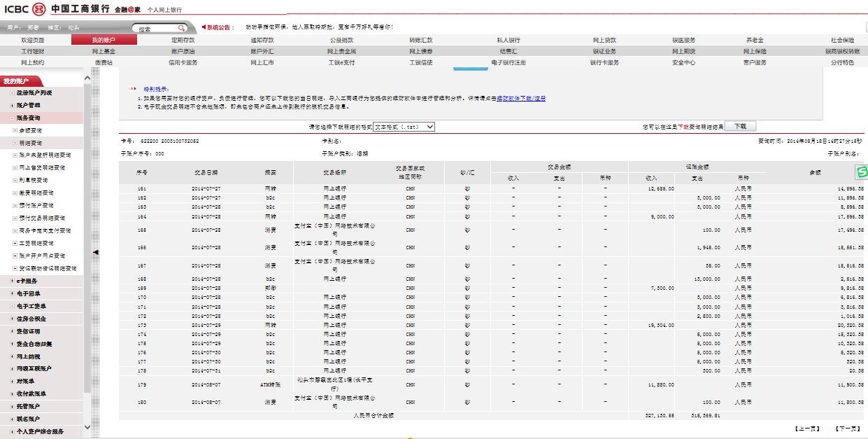Screen dimensions: 868x439
Task: Click the search magnifier icon
Action: click(181, 29)
